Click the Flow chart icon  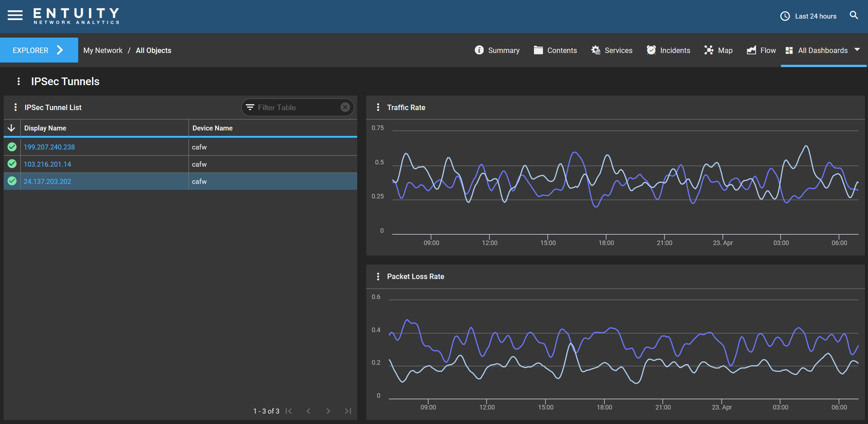pos(752,50)
